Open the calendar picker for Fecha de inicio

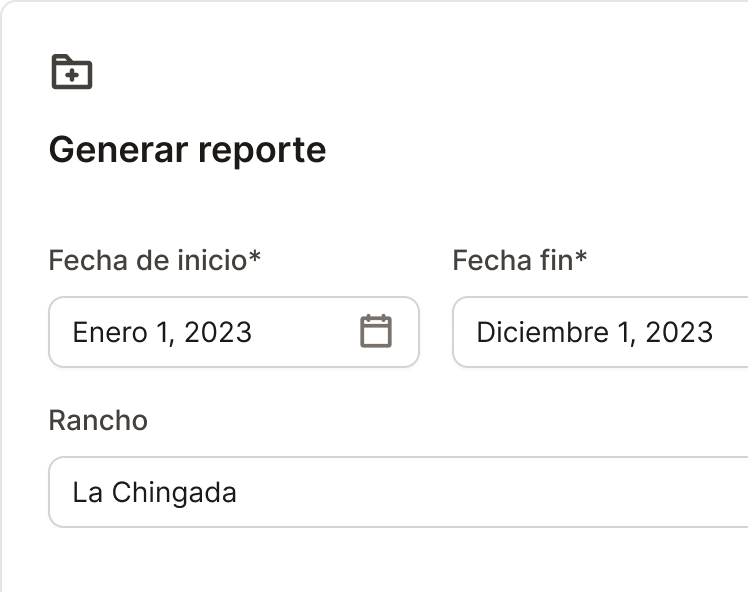[x=376, y=331]
